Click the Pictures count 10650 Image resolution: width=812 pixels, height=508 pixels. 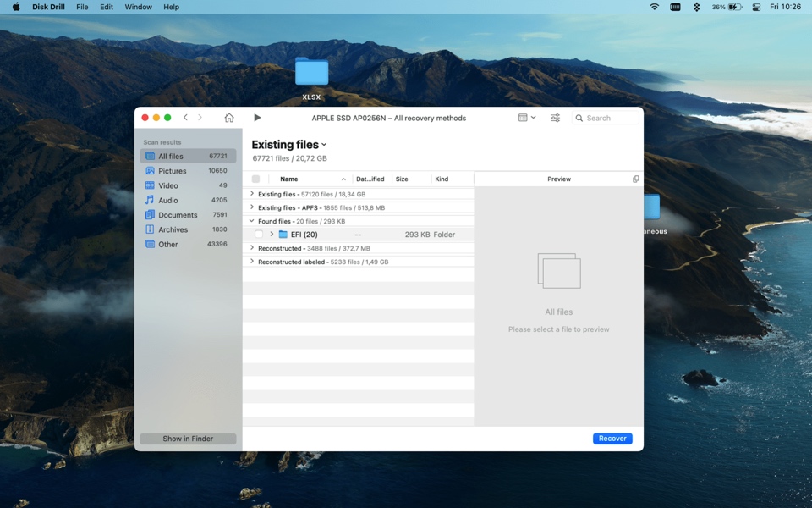(217, 170)
